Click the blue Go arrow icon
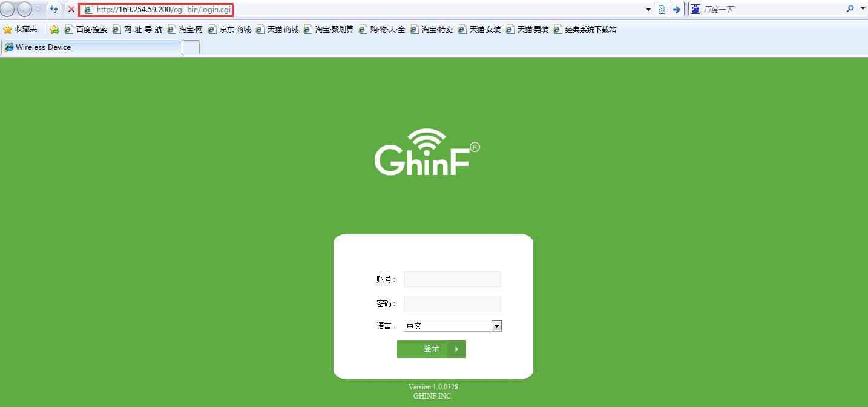 tap(677, 10)
